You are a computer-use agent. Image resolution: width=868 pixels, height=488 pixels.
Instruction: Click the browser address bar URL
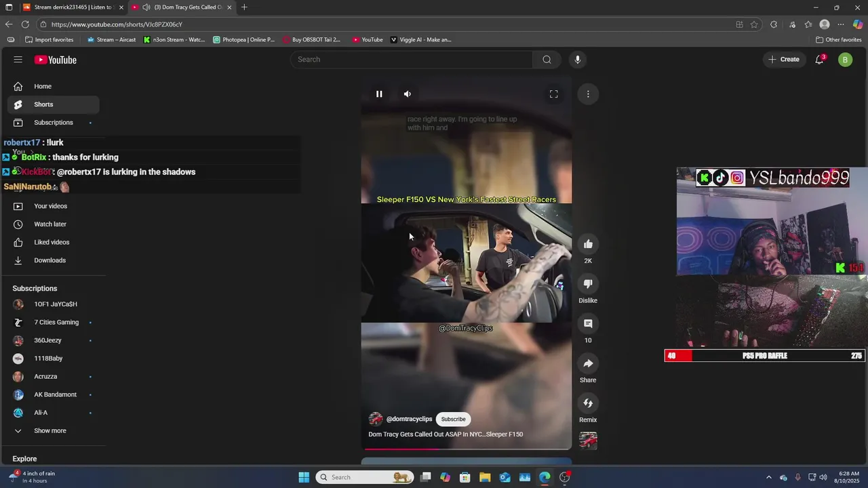click(x=117, y=24)
